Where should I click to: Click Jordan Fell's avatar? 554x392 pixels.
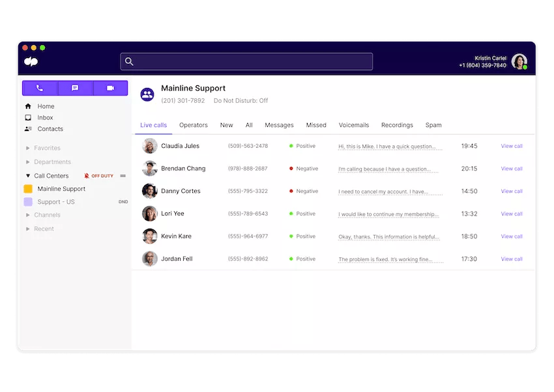pyautogui.click(x=150, y=259)
